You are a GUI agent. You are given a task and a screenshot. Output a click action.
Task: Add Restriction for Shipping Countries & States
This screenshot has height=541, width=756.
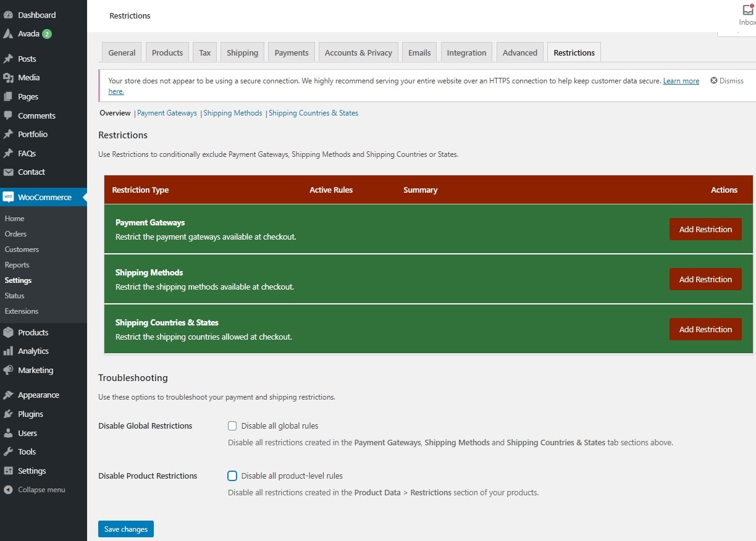pyautogui.click(x=705, y=329)
